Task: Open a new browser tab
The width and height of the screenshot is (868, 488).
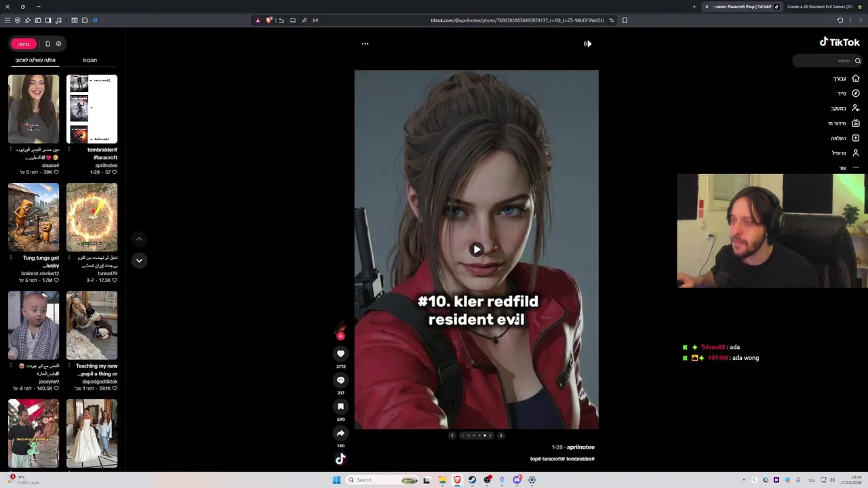Action: (x=694, y=7)
